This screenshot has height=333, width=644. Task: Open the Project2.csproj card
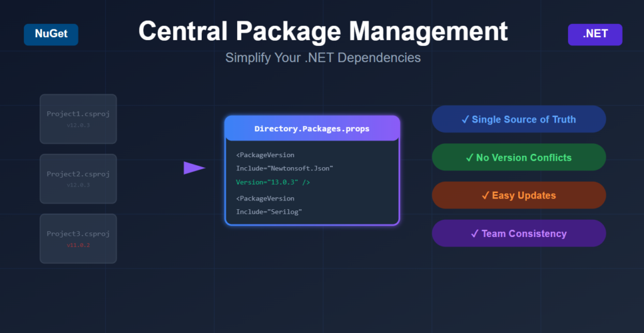(x=78, y=178)
